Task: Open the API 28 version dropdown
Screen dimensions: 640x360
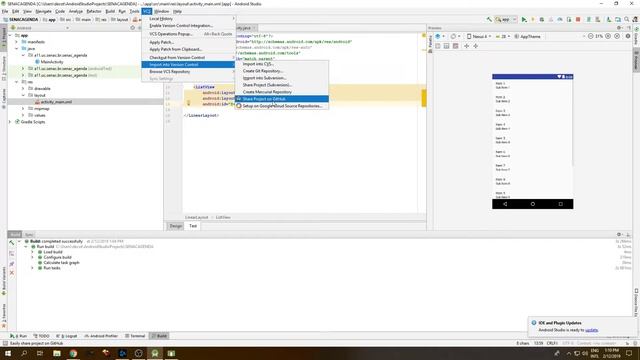Action: tap(502, 36)
